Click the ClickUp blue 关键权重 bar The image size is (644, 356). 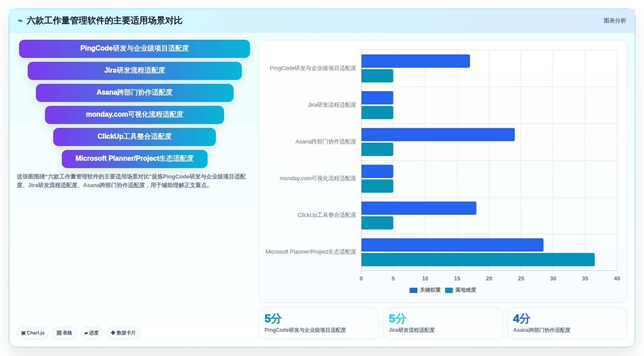tap(419, 208)
